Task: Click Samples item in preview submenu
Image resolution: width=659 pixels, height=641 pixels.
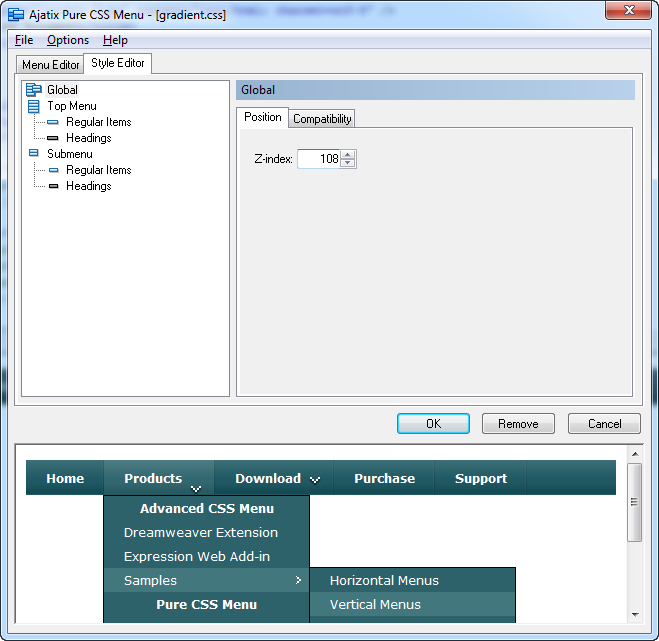Action: pos(207,580)
